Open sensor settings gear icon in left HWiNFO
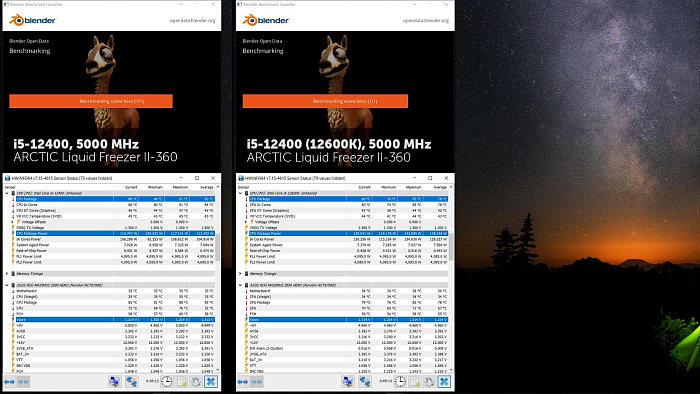The width and height of the screenshot is (700, 394). [196, 382]
